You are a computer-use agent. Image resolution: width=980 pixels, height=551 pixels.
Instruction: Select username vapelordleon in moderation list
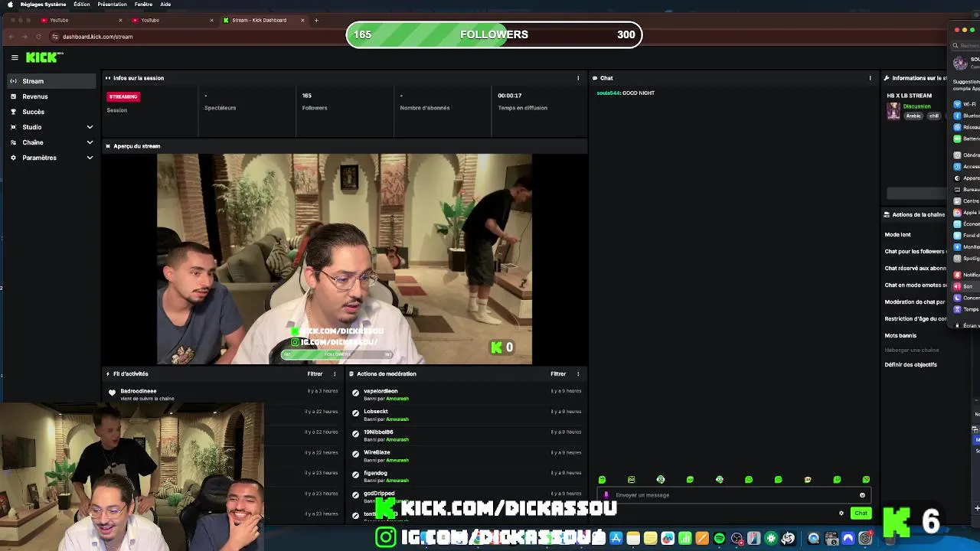(381, 391)
